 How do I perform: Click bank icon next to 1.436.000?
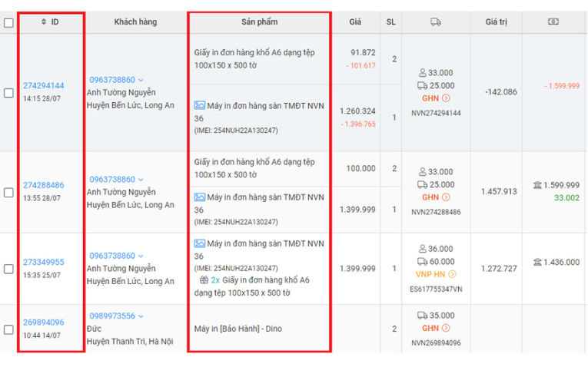[537, 262]
